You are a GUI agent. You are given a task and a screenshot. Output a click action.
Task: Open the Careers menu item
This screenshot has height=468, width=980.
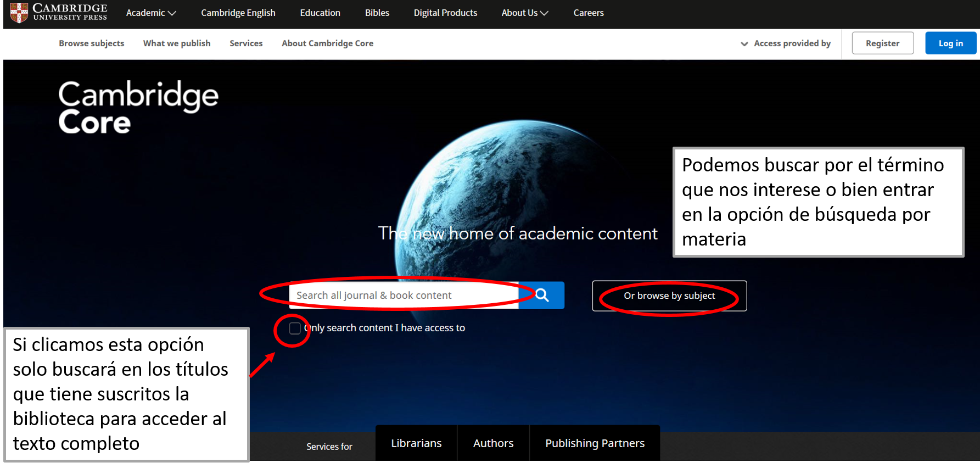tap(589, 13)
